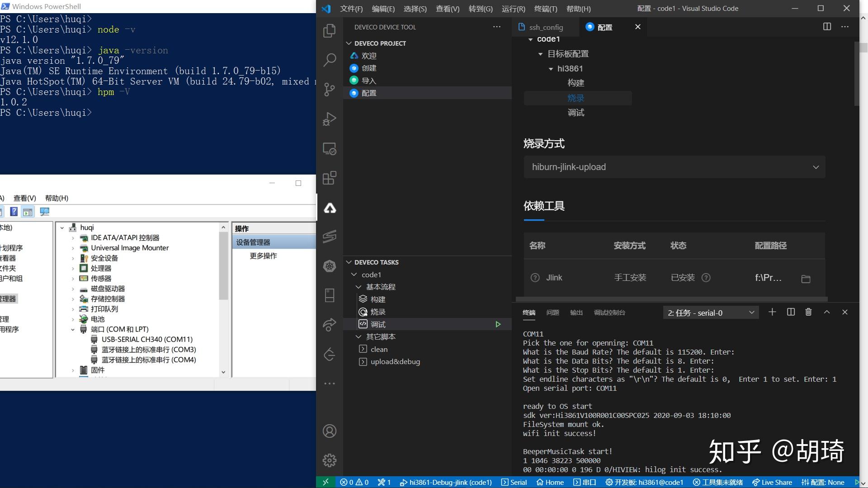Create a new terminal with plus icon

click(x=772, y=312)
